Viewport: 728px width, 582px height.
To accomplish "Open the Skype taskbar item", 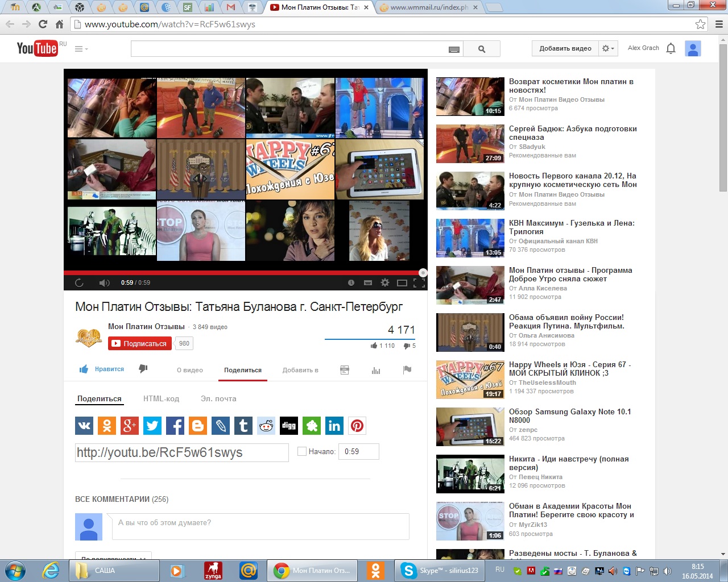I will (440, 571).
